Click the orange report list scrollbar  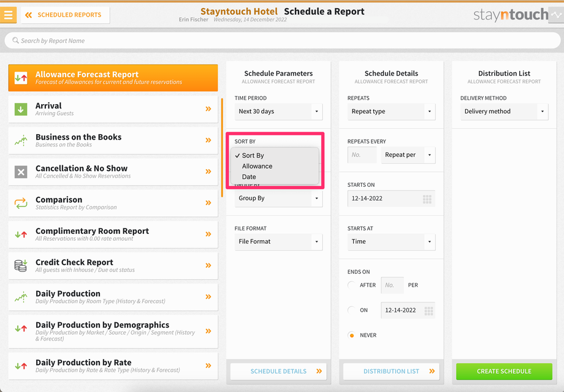(x=222, y=148)
